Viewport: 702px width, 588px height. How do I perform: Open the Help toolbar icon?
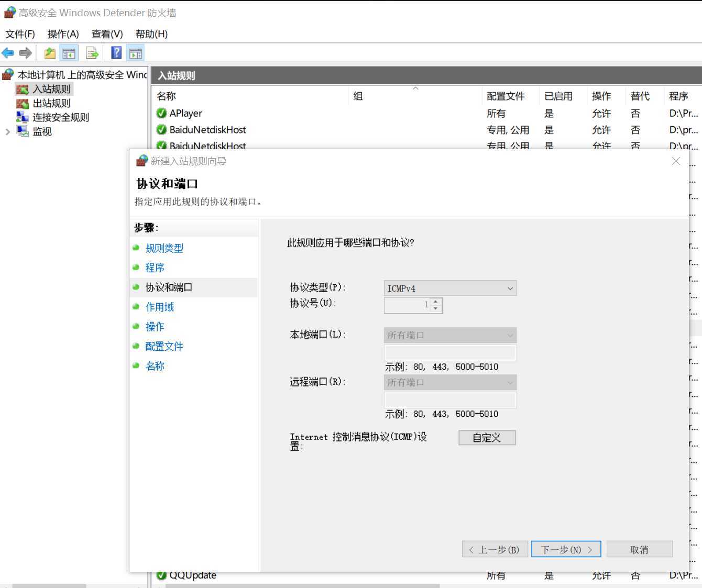tap(116, 53)
